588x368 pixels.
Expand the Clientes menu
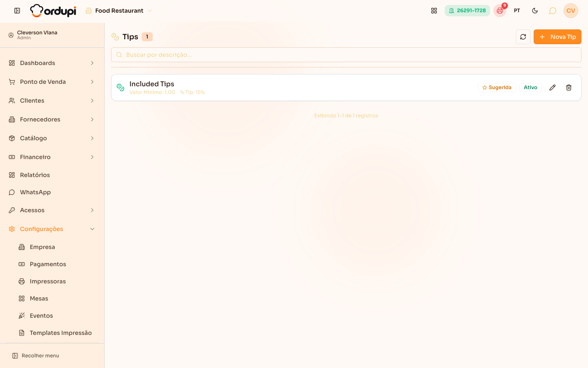(x=52, y=101)
